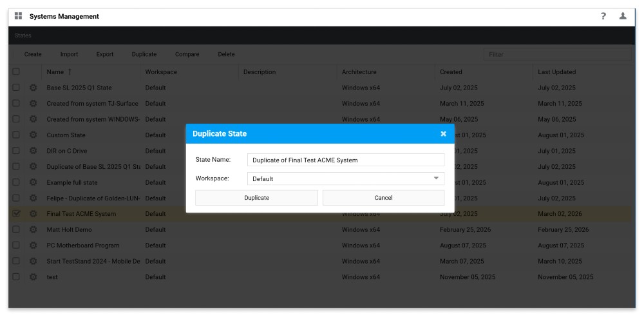The image size is (644, 317).
Task: Sort by the Created column header
Action: (x=451, y=72)
